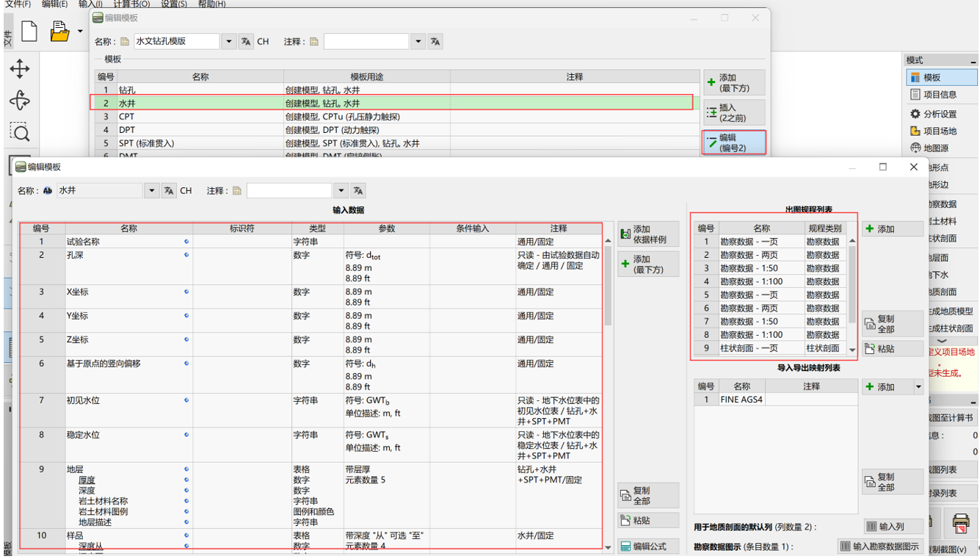Click the 水井 name field in front dialog

click(x=100, y=190)
